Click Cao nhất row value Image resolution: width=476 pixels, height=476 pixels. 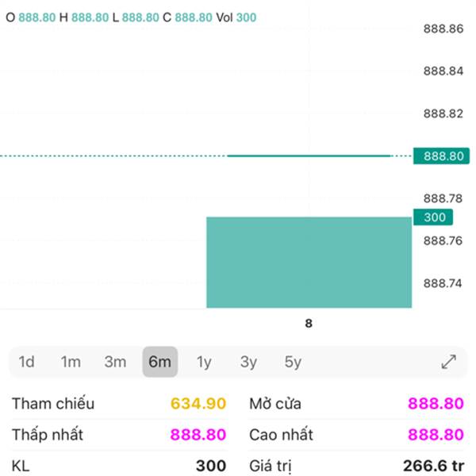pos(436,435)
